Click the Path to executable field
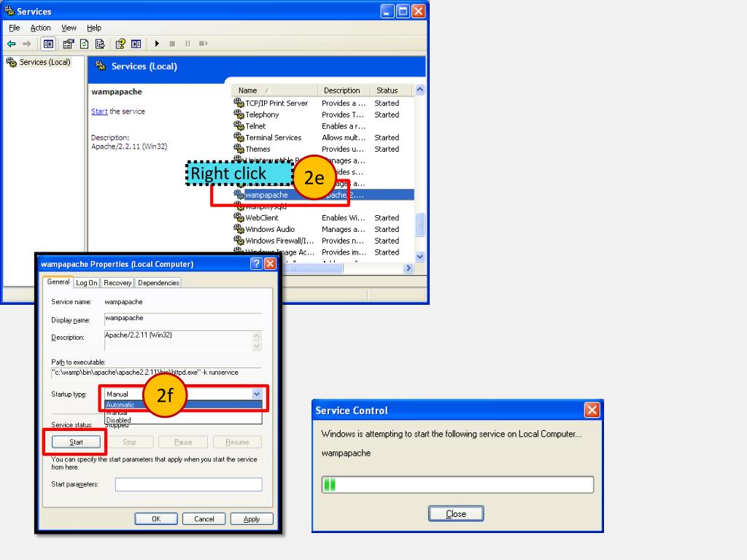Viewport: 747px width, 560px height. pyautogui.click(x=156, y=373)
